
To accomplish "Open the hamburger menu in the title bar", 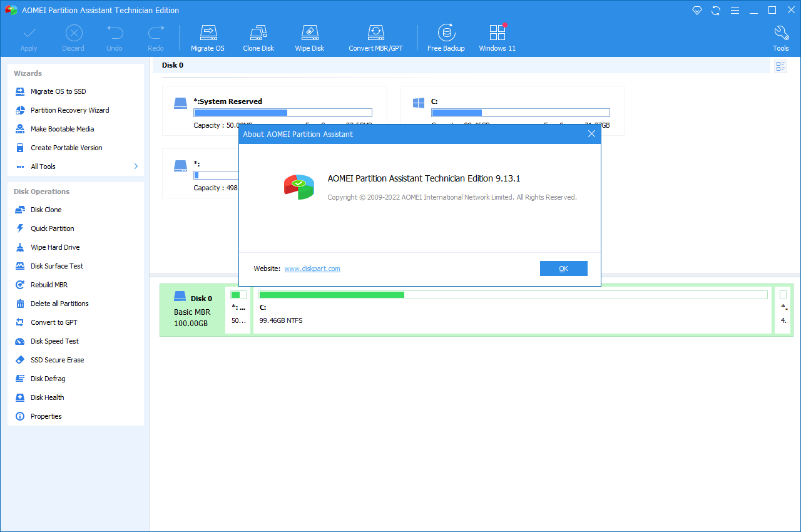I will 735,11.
